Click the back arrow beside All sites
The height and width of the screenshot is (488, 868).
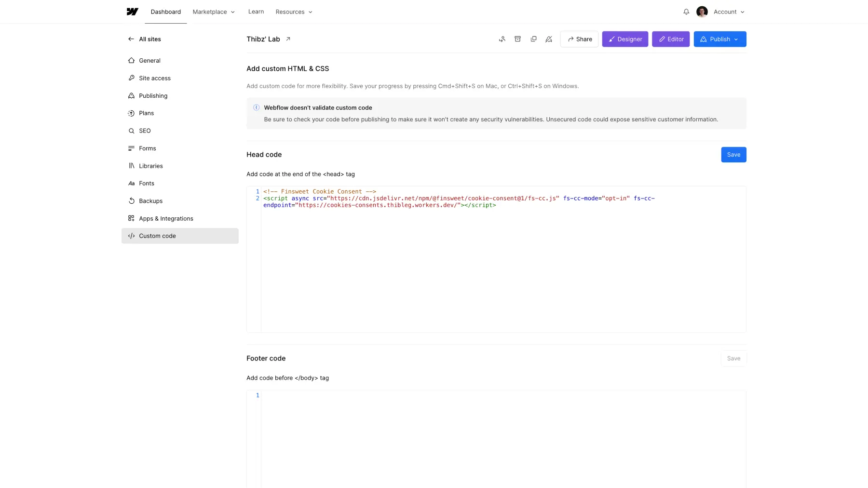(131, 39)
